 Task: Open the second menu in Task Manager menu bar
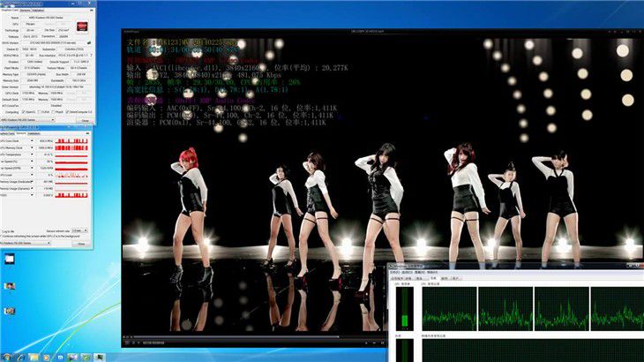(408, 273)
